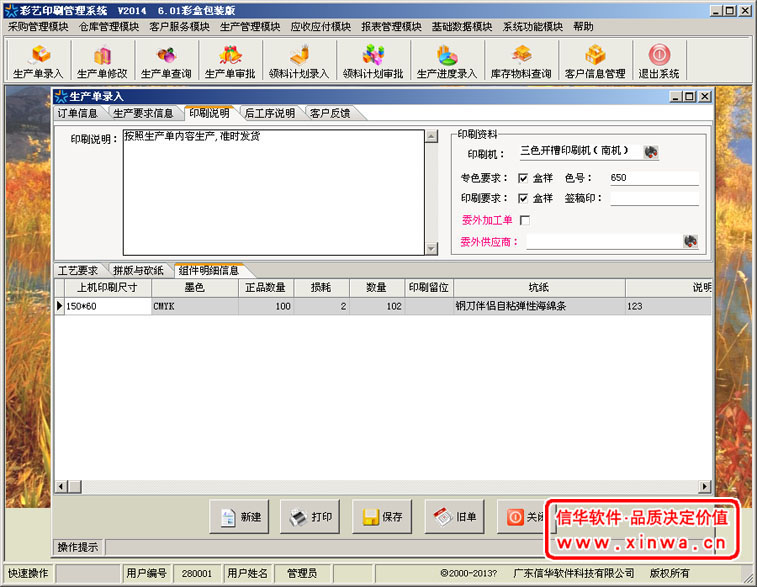Enable 委外加工单 checkbox

click(525, 221)
